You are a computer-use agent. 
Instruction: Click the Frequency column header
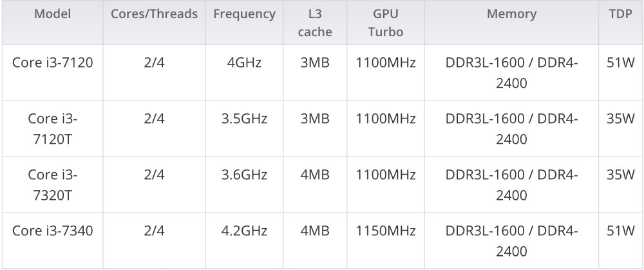pyautogui.click(x=244, y=22)
